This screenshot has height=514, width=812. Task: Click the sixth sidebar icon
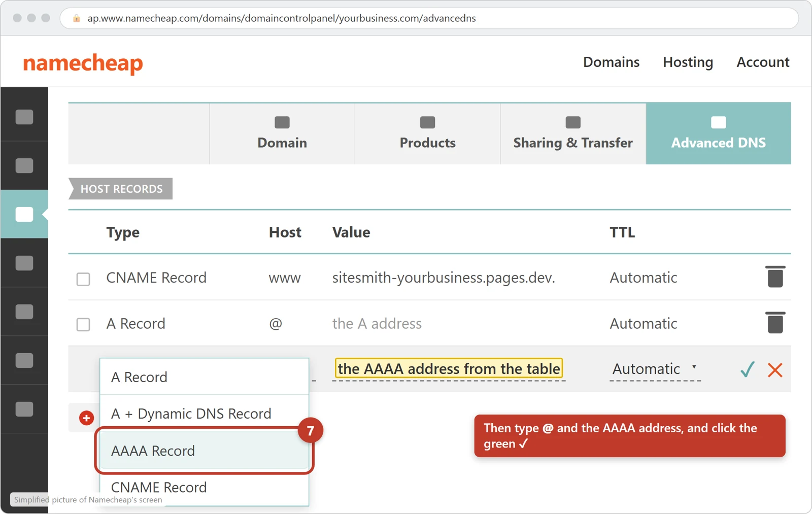coord(24,360)
